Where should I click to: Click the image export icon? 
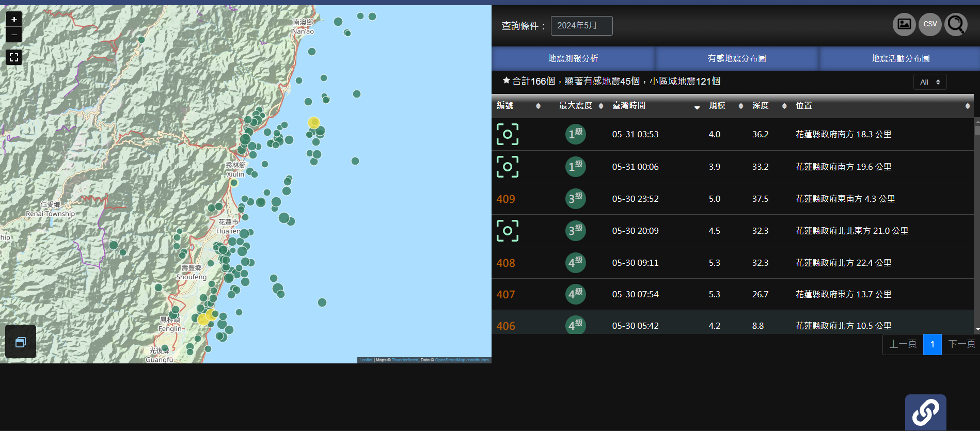[904, 24]
